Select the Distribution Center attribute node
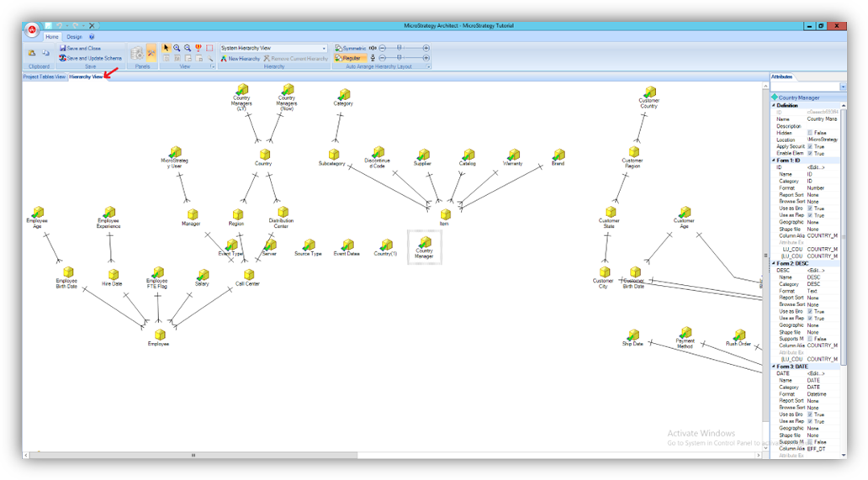 coord(282,218)
